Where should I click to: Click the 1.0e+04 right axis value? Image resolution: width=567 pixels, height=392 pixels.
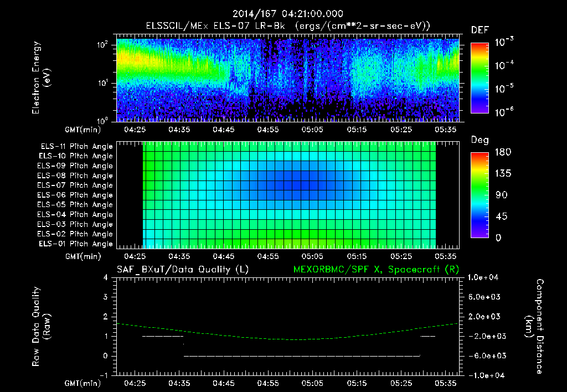(x=483, y=277)
